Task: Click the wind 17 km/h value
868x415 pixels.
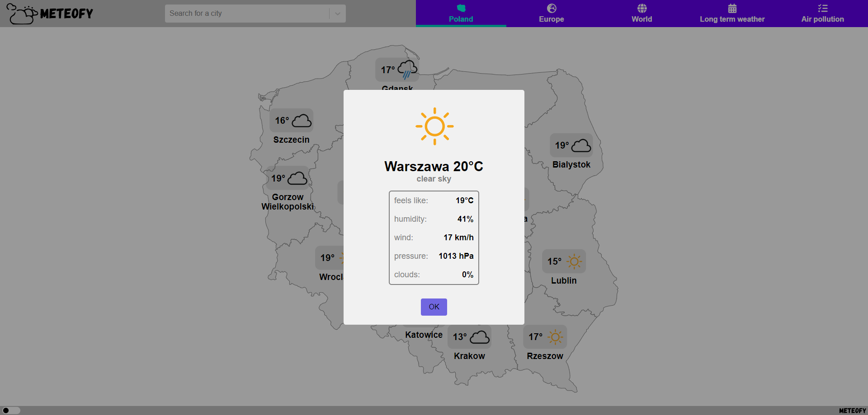Action: [458, 238]
